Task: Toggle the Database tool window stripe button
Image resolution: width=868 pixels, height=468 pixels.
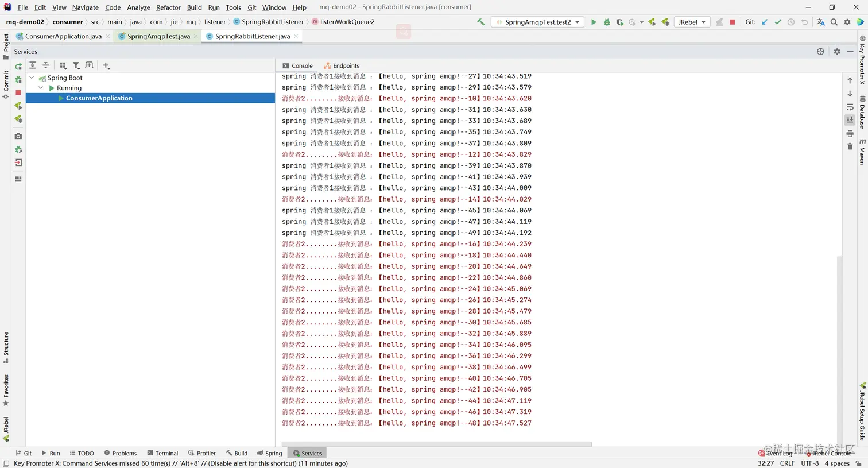Action: [x=862, y=112]
